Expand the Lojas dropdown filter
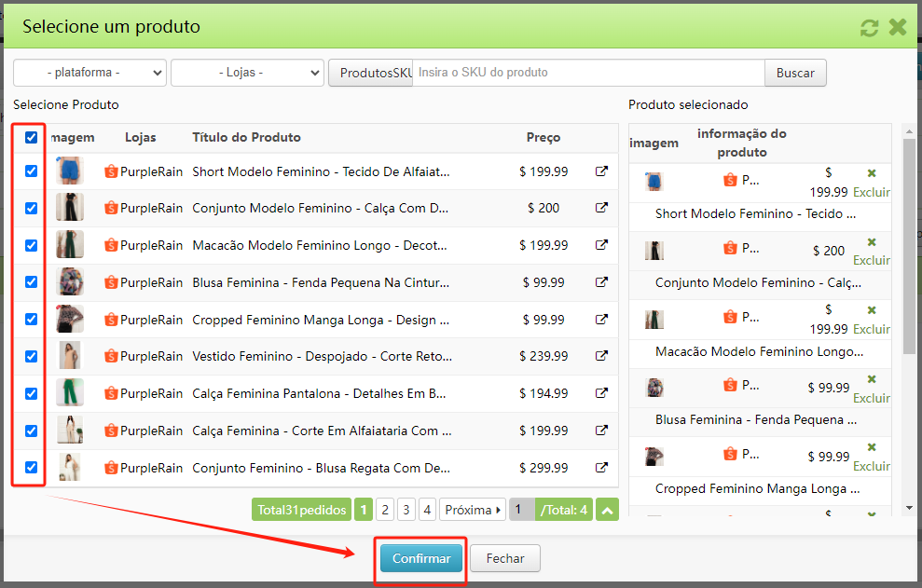Image resolution: width=922 pixels, height=588 pixels. click(247, 73)
